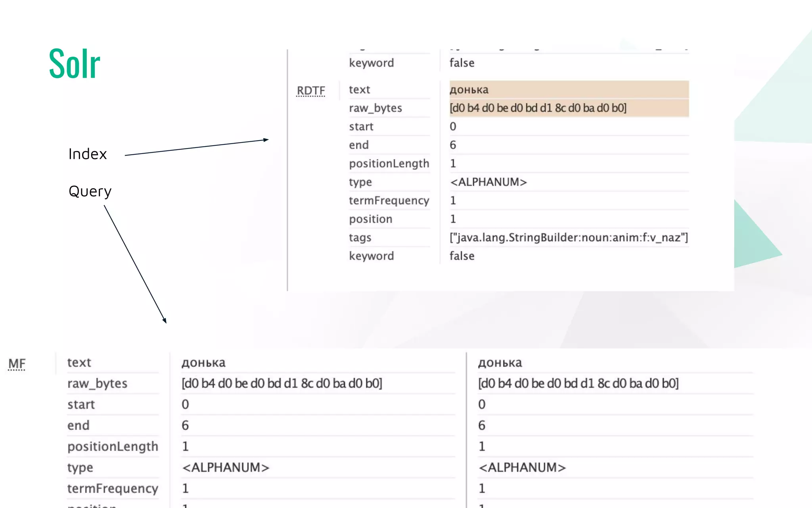Click second-column termFrequency value in MF

[x=482, y=489]
